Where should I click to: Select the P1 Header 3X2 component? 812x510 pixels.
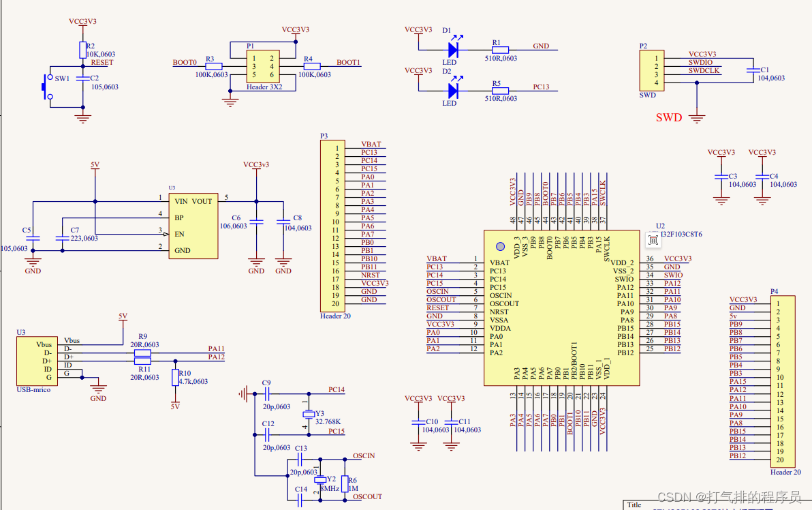click(263, 66)
